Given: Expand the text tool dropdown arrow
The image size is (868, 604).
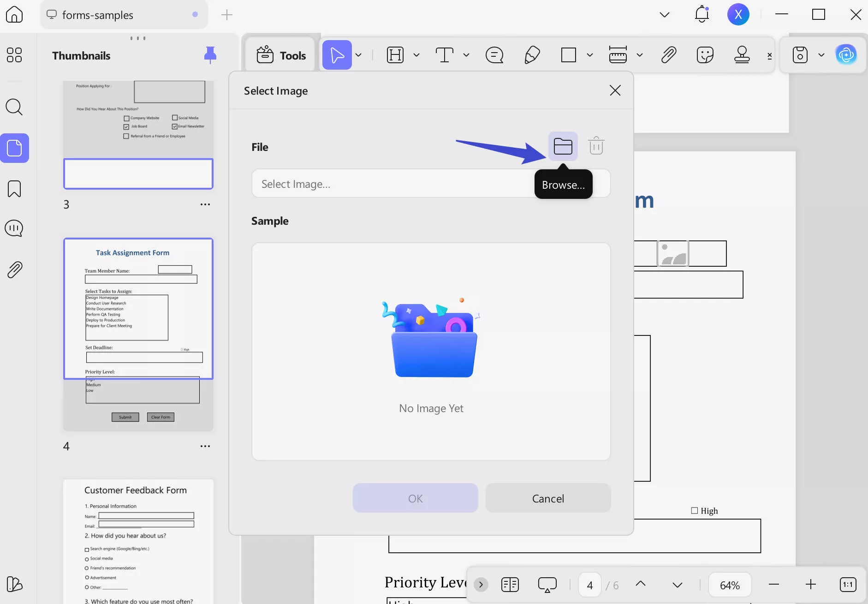Looking at the screenshot, I should point(466,55).
